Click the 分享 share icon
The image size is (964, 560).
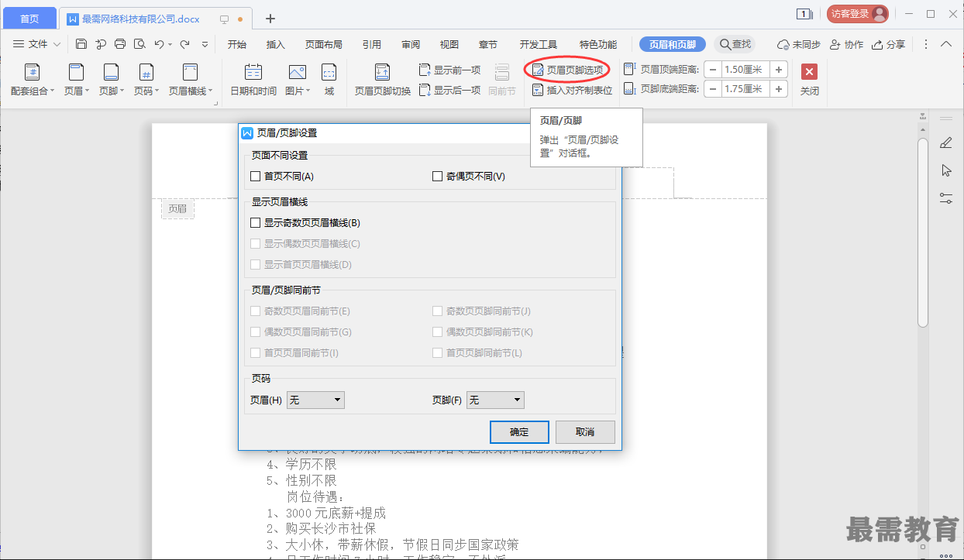(888, 44)
